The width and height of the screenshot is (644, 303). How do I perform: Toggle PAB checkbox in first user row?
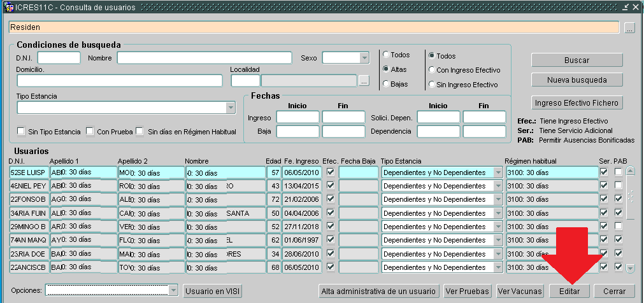(x=617, y=173)
